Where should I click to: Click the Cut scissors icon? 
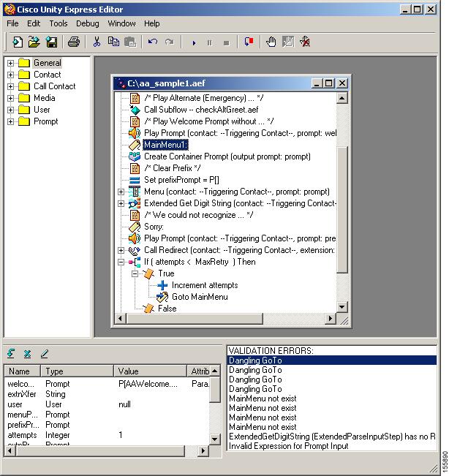coord(97,42)
